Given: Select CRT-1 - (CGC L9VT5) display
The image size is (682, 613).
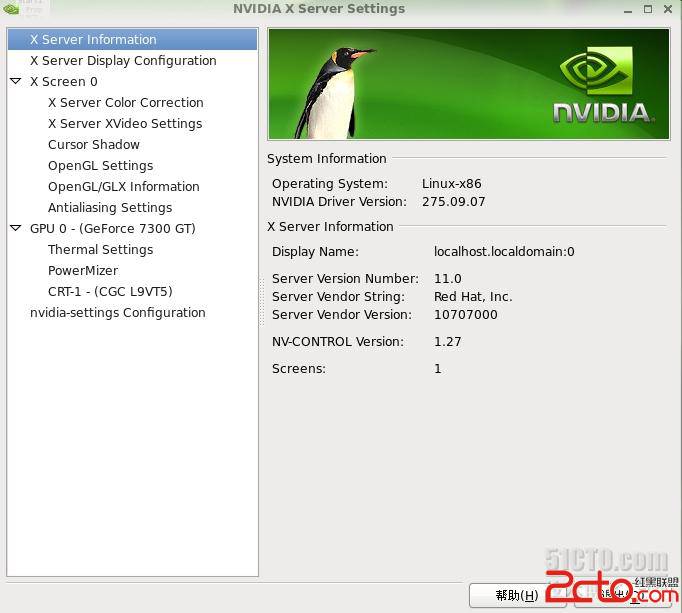Looking at the screenshot, I should click(110, 291).
